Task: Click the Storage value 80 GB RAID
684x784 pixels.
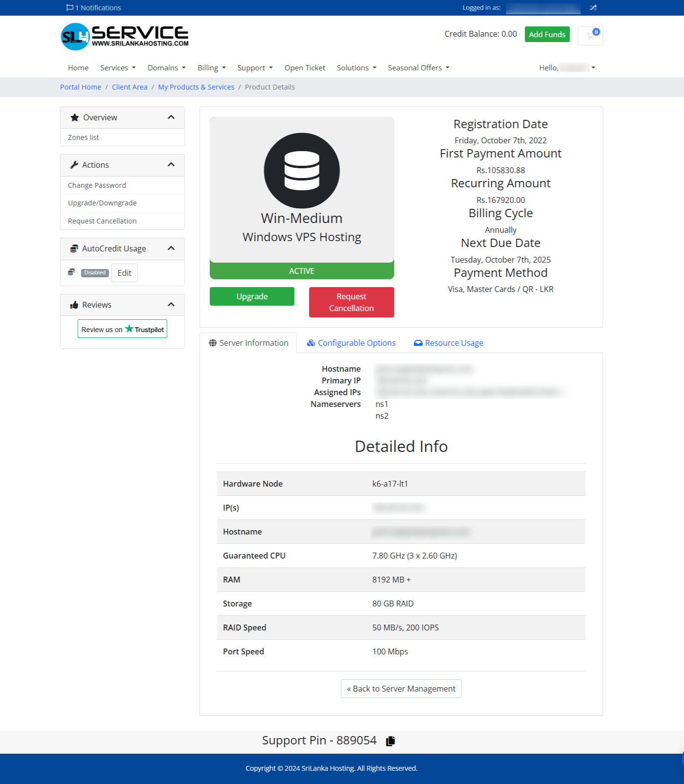Action: (x=393, y=604)
